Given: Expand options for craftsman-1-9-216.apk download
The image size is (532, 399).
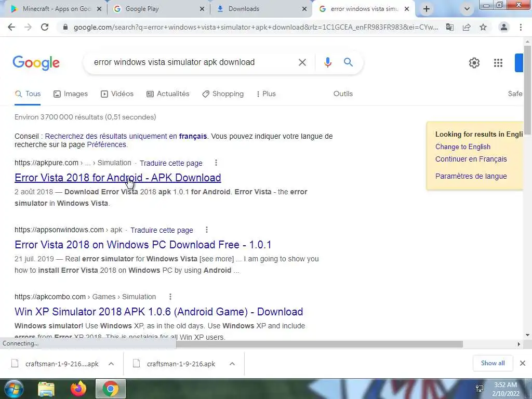Looking at the screenshot, I should tap(232, 364).
